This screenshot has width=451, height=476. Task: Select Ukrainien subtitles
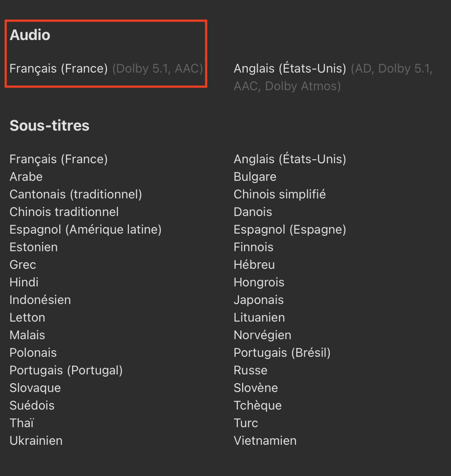(x=36, y=440)
